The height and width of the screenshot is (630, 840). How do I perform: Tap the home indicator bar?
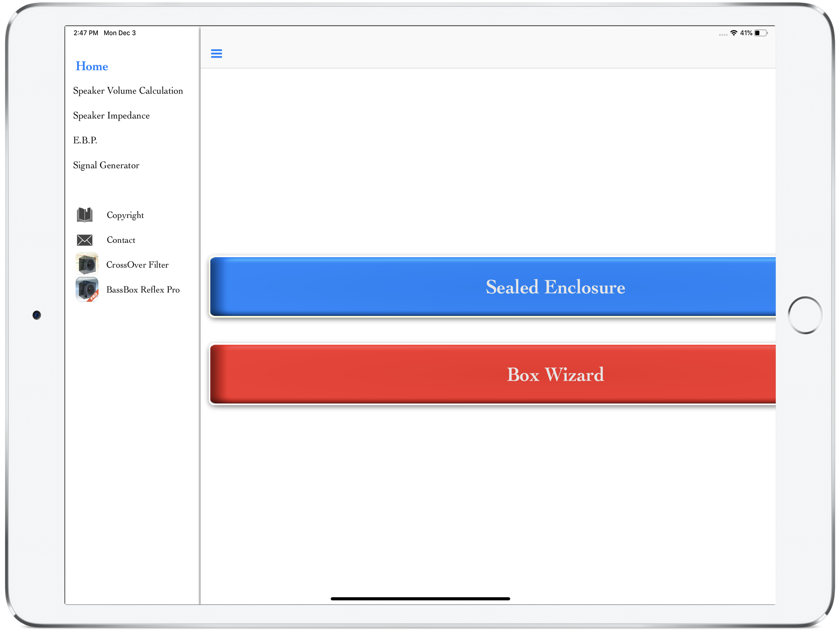(x=420, y=598)
